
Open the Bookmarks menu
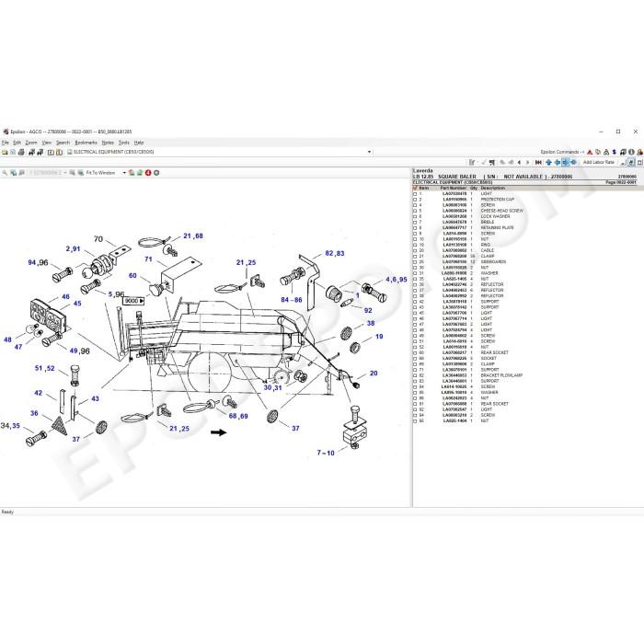[x=86, y=143]
